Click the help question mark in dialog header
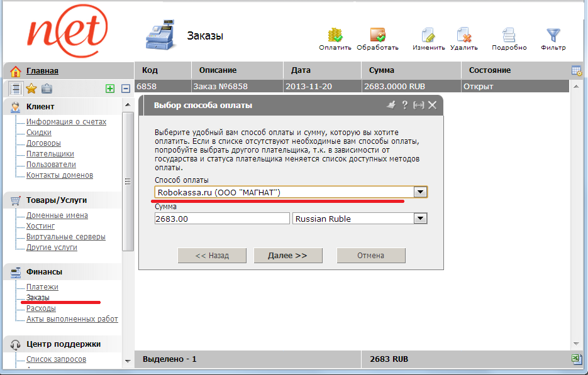This screenshot has width=588, height=375. pyautogui.click(x=405, y=105)
